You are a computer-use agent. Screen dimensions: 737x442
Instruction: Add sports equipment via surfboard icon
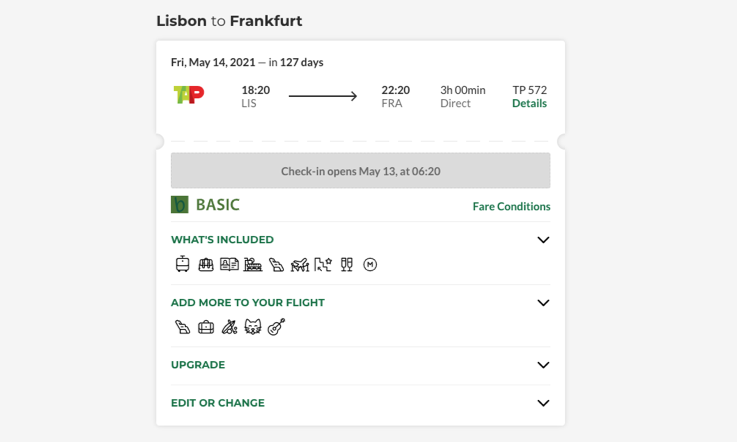(230, 327)
